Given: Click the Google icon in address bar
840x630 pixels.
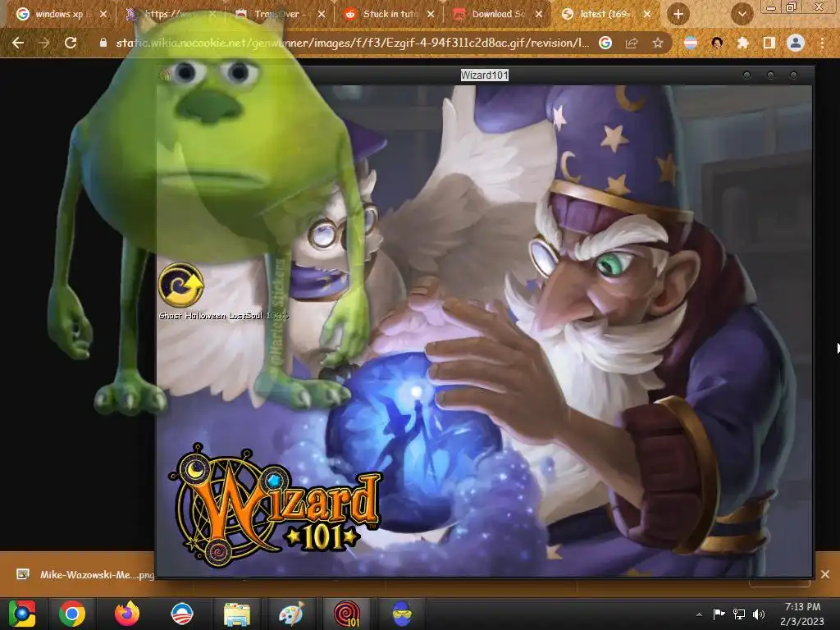Looking at the screenshot, I should [x=605, y=43].
